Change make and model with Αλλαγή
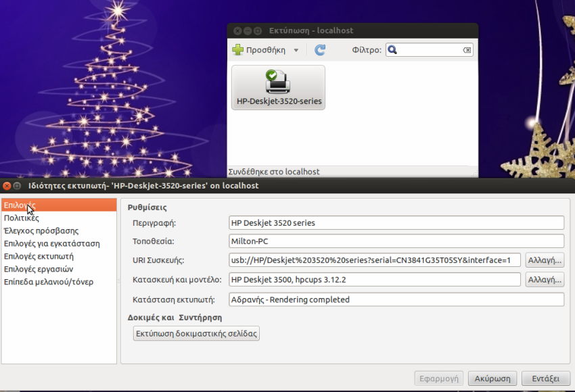 [x=545, y=280]
